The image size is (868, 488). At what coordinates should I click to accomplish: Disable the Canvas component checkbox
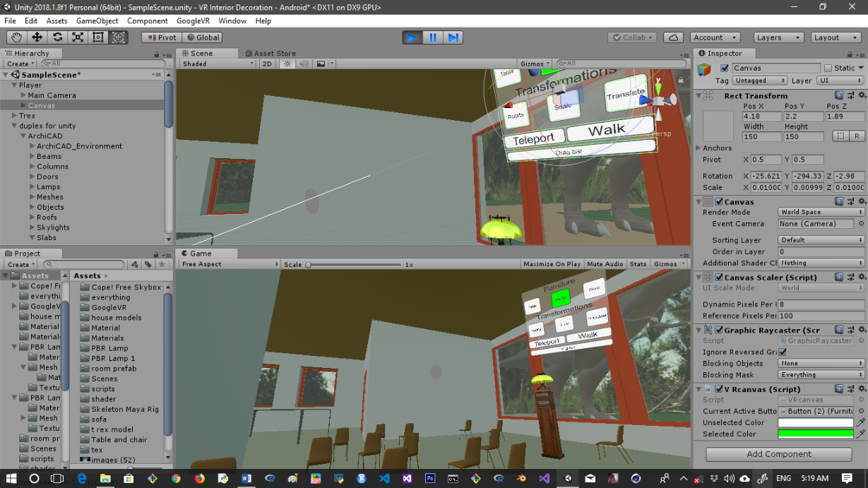click(719, 202)
